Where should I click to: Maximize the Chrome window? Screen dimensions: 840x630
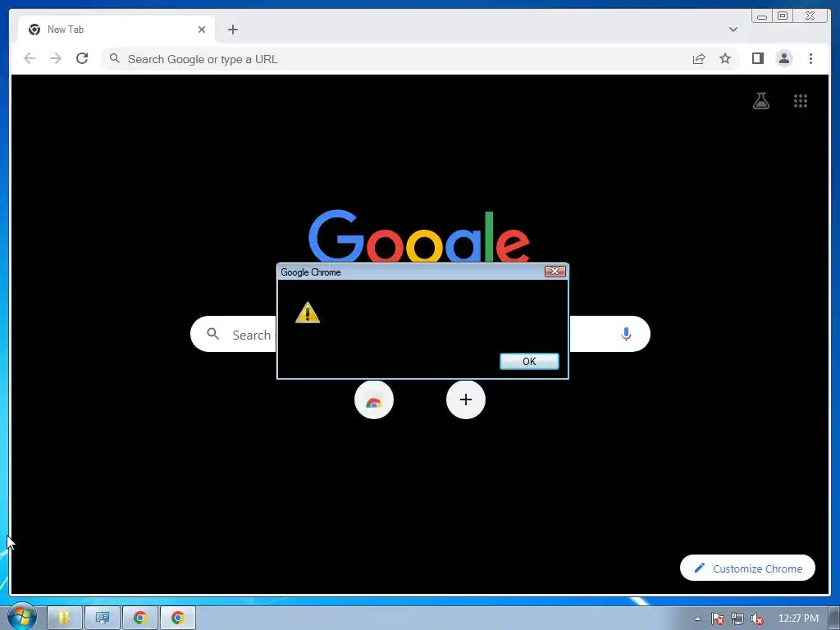(782, 16)
